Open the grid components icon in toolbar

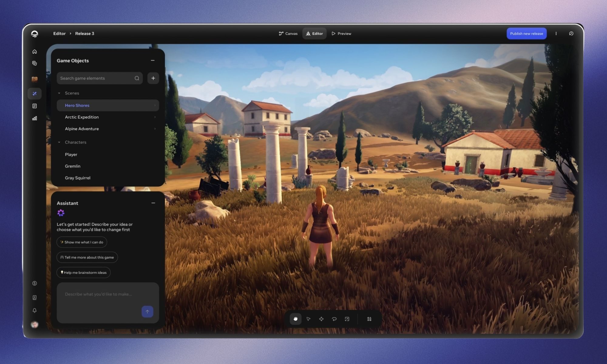pyautogui.click(x=369, y=319)
